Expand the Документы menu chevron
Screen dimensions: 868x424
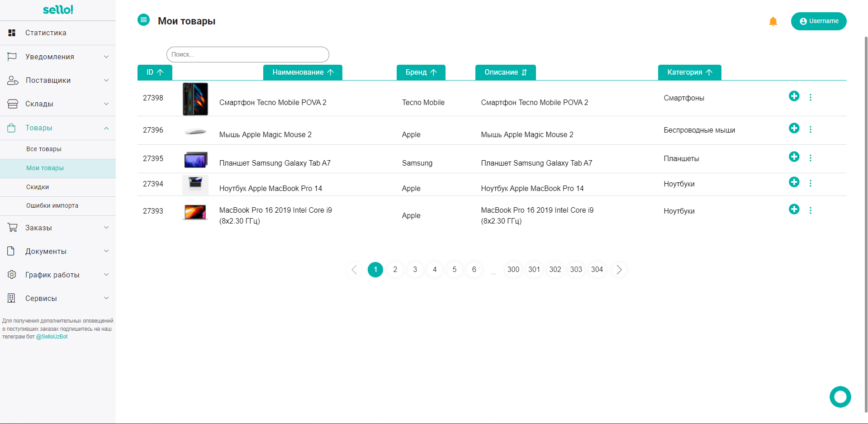106,251
